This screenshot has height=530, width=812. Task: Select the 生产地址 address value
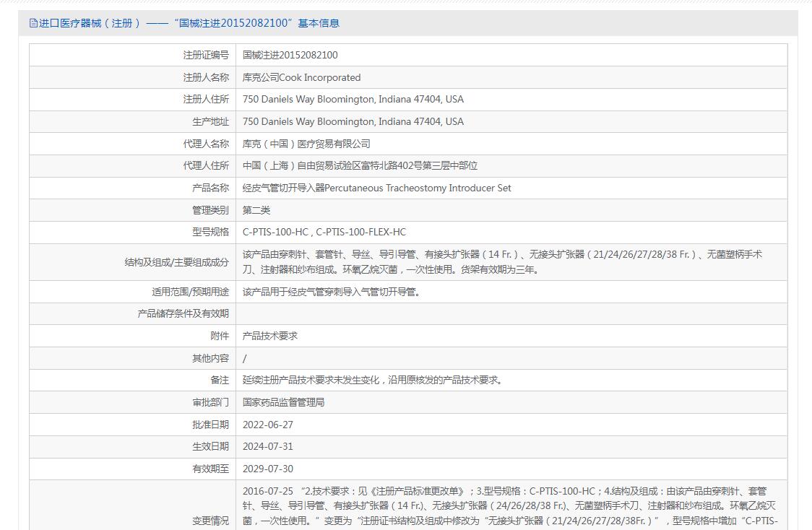353,121
